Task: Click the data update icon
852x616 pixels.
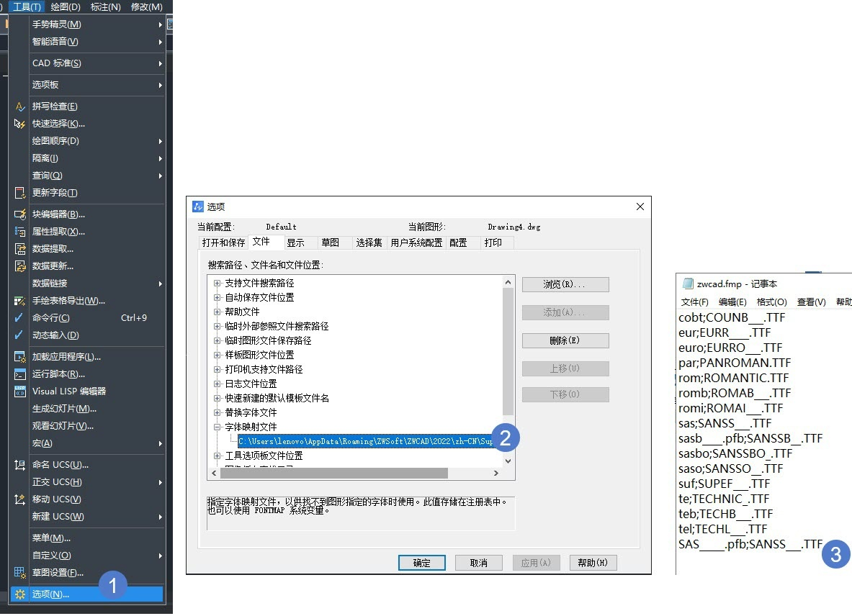Action: tap(19, 266)
